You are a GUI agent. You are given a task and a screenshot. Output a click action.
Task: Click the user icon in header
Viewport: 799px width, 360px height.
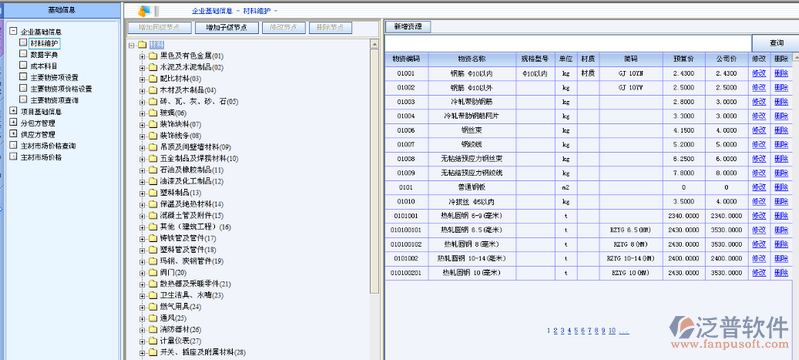(x=144, y=11)
